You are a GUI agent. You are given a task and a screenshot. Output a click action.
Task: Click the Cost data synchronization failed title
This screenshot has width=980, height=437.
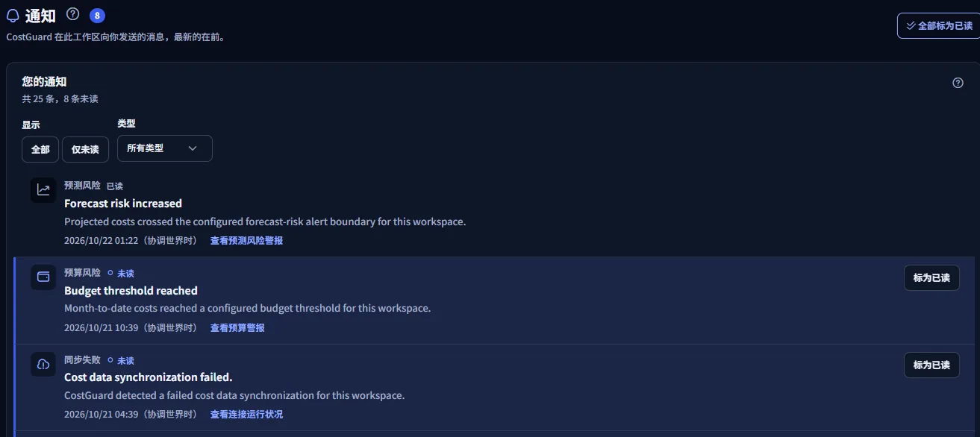(149, 377)
